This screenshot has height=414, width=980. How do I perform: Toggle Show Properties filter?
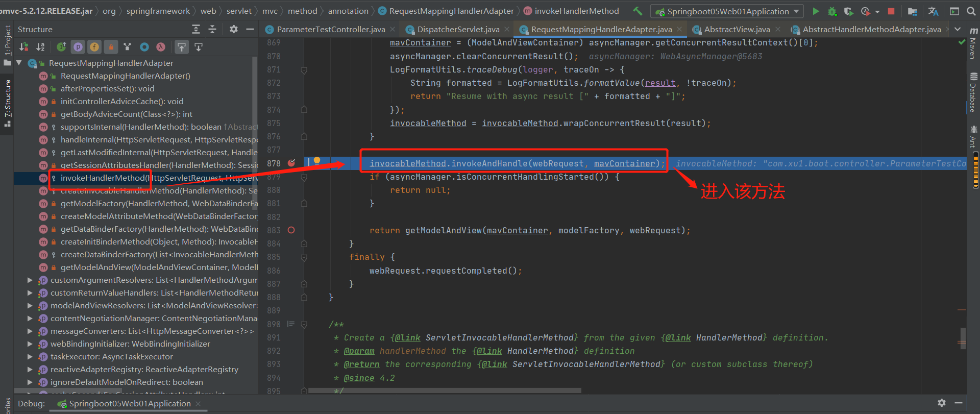coord(78,47)
